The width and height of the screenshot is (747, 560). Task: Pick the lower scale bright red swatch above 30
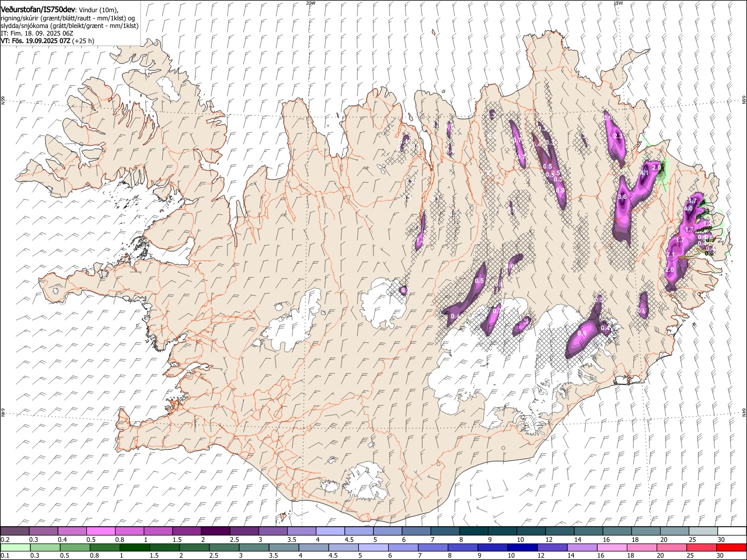[x=731, y=548]
